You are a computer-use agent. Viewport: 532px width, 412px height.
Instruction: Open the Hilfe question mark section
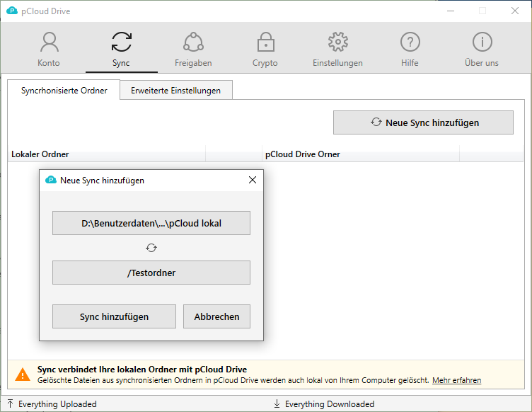(x=410, y=50)
